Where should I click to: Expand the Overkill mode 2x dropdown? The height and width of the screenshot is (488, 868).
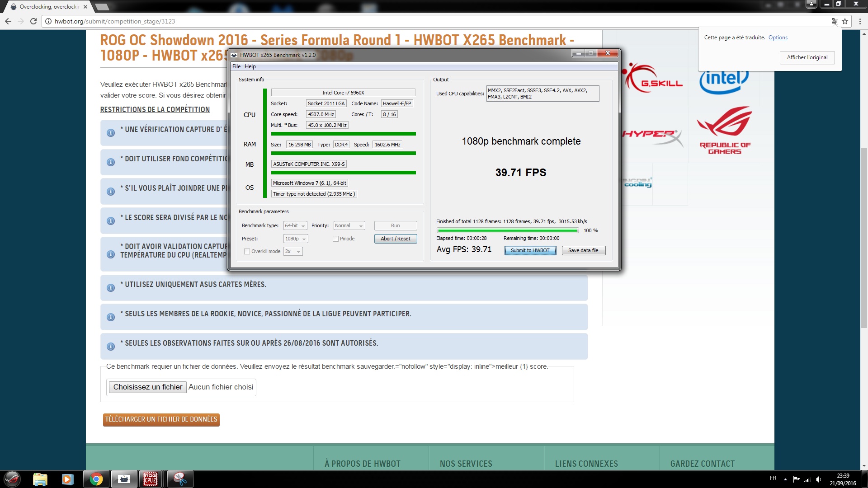click(293, 251)
